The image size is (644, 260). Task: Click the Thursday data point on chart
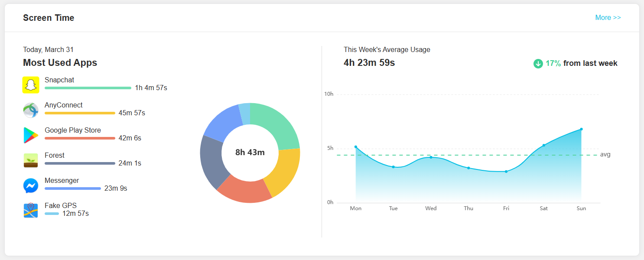coord(468,168)
